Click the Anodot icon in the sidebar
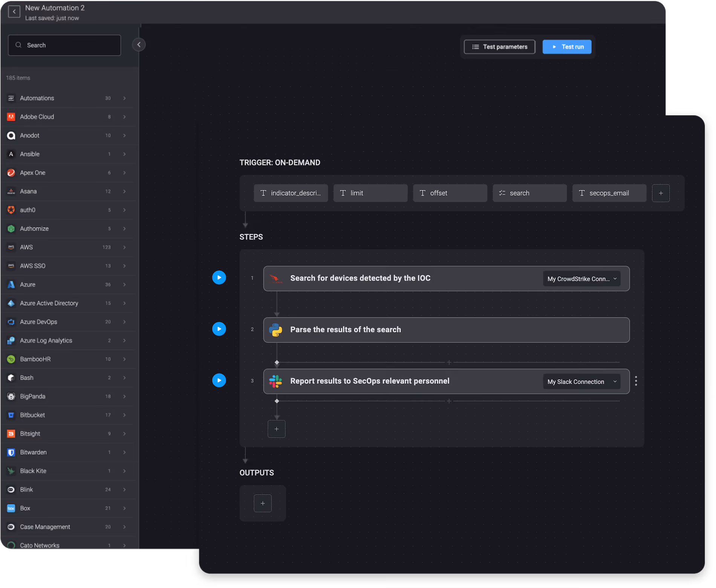716x588 pixels. pyautogui.click(x=11, y=135)
